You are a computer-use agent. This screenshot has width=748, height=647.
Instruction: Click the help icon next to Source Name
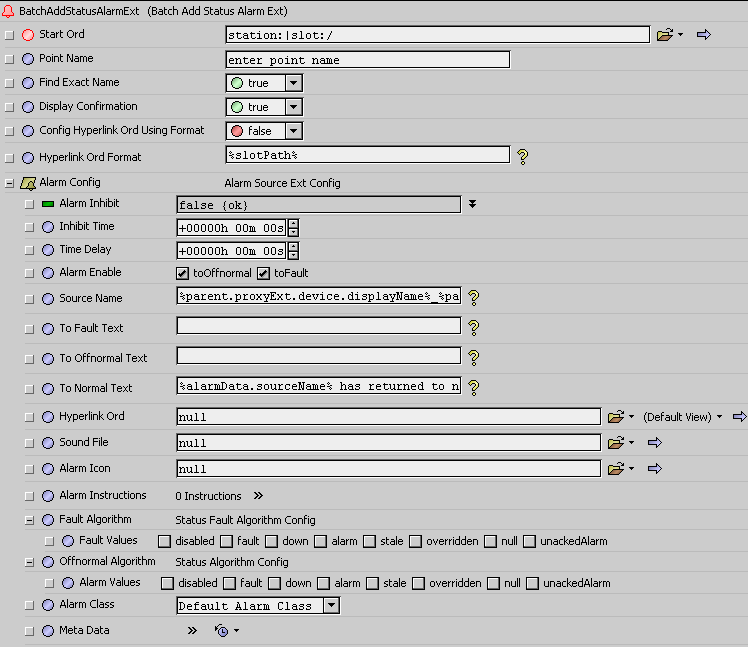coord(474,297)
